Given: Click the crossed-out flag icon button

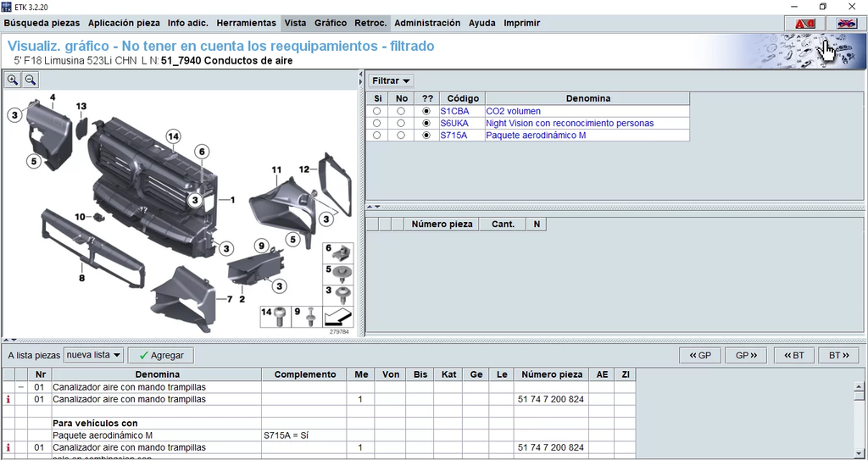Looking at the screenshot, I should pyautogui.click(x=845, y=24).
